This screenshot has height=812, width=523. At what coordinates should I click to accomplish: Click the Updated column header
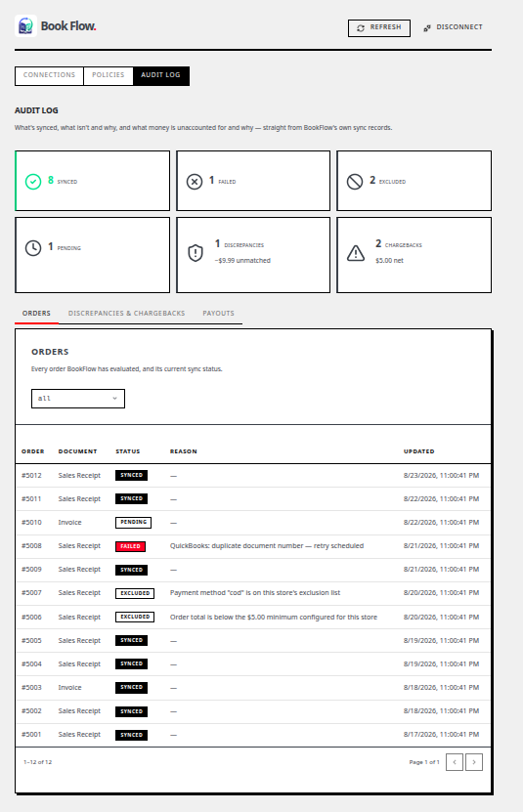pyautogui.click(x=418, y=451)
